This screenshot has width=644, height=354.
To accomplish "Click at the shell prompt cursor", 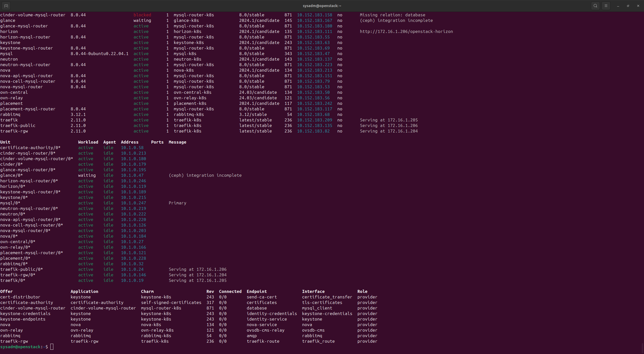I will tap(52, 347).
